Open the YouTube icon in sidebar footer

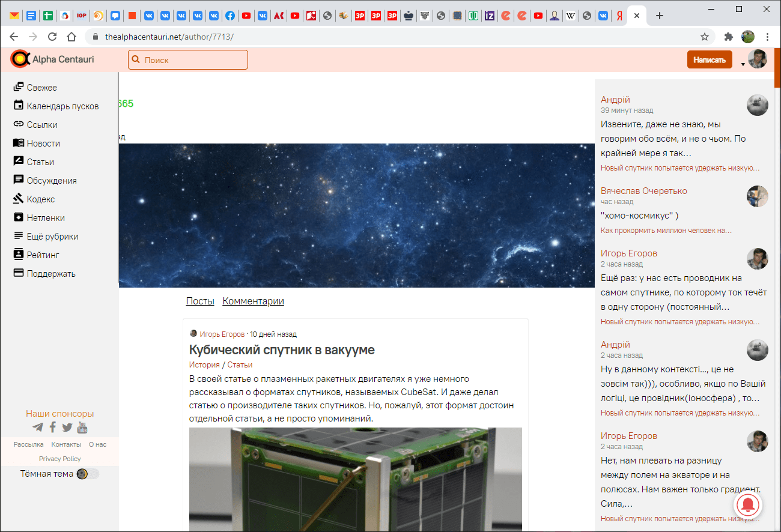tap(82, 428)
